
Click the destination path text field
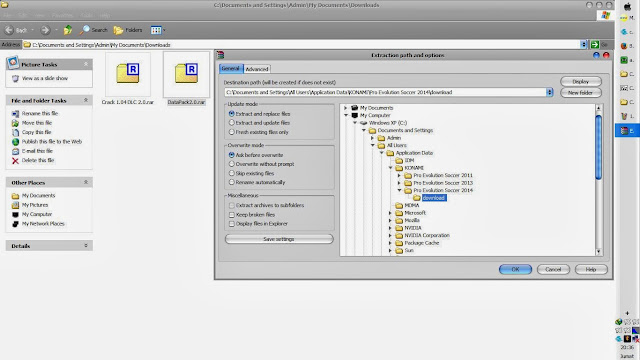(385, 92)
